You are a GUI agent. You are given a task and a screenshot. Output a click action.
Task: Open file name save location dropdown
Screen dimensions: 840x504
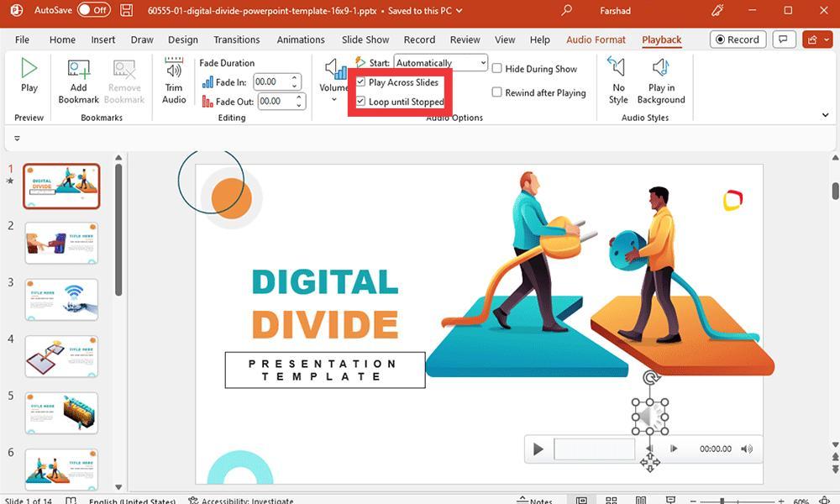point(459,11)
